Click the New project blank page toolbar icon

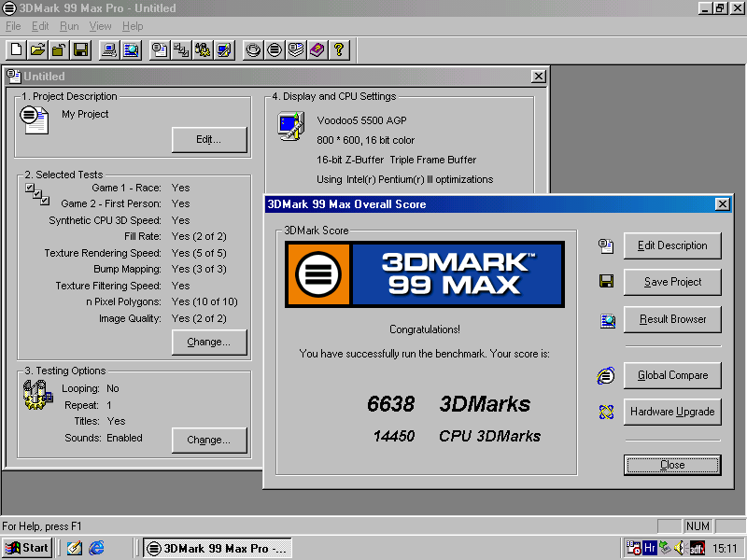tap(16, 49)
